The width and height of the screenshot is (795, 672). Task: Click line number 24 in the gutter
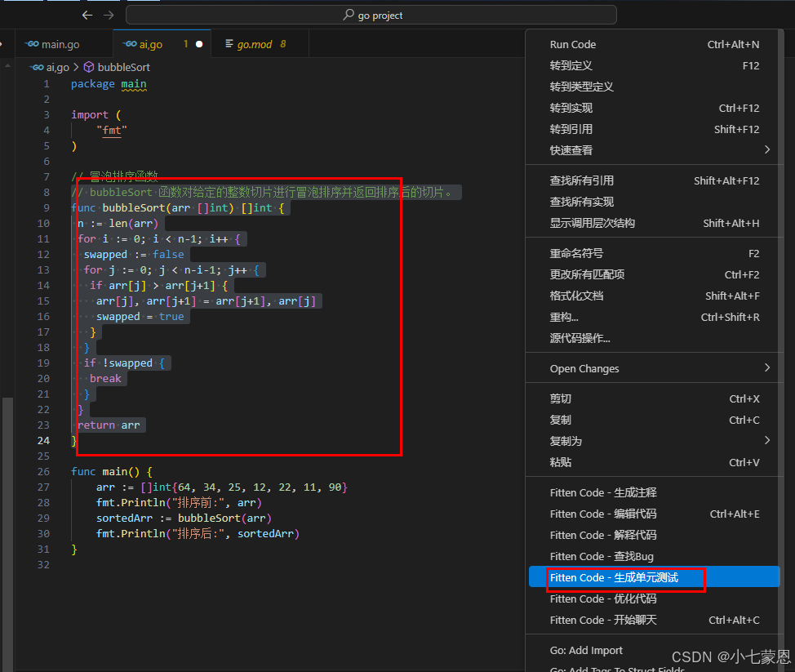click(43, 441)
